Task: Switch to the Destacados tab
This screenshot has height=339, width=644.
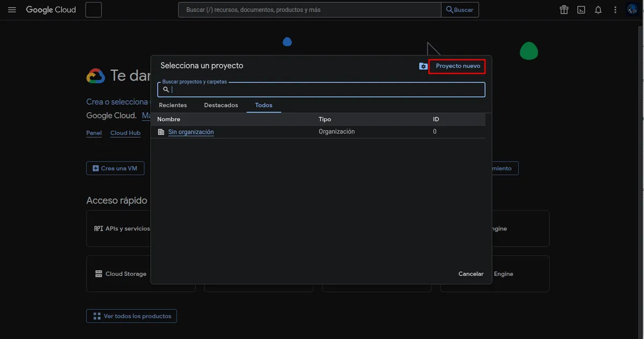Action: [221, 105]
